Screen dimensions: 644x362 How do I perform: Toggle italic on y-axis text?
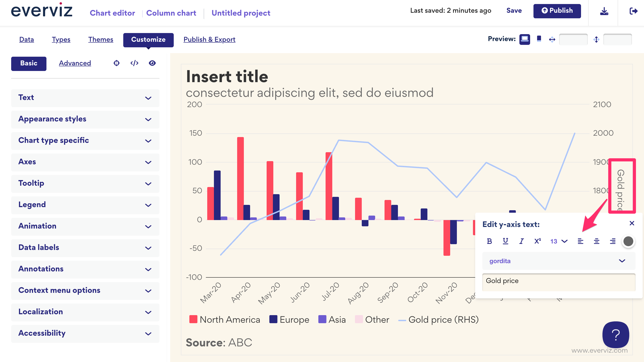521,241
